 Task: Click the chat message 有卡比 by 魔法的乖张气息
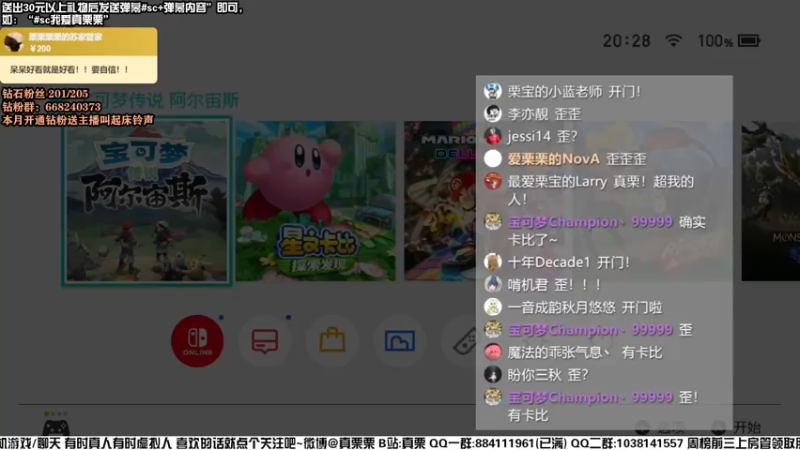tap(642, 352)
